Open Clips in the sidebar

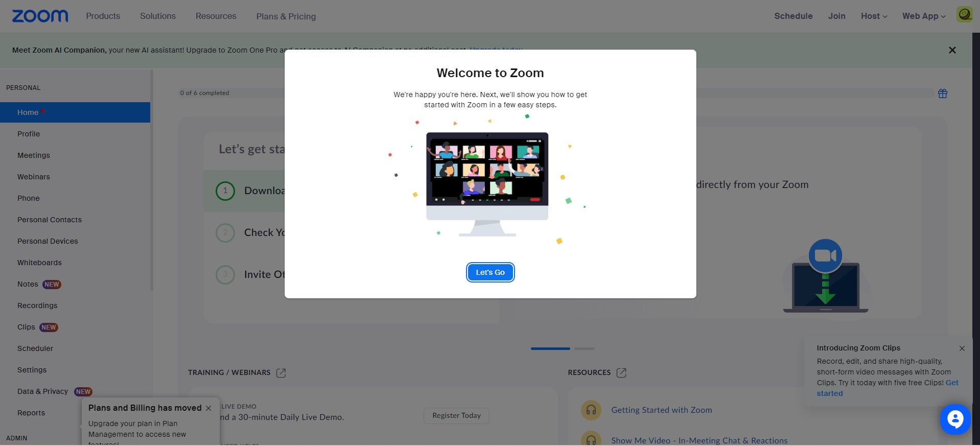point(26,327)
